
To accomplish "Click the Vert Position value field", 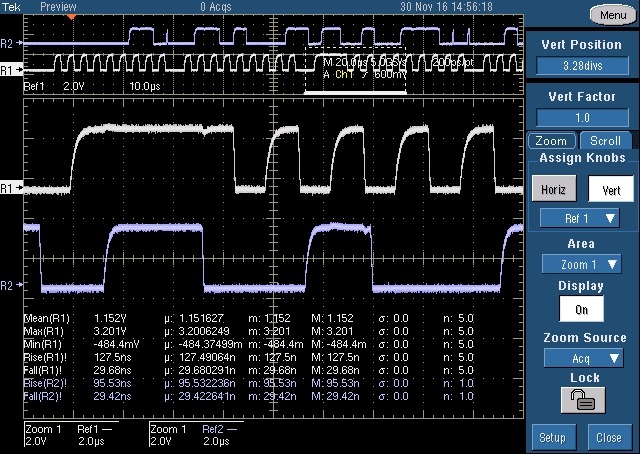I will click(x=581, y=65).
